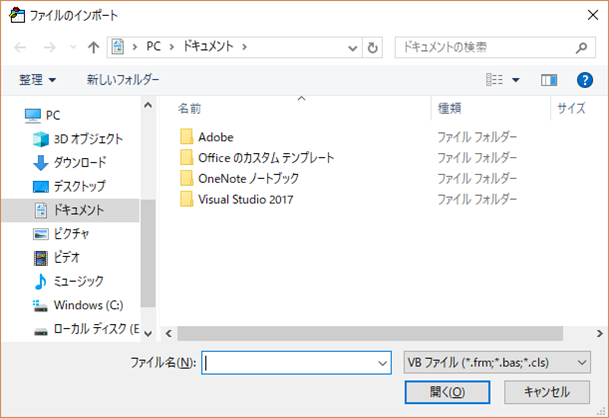Open ビデオ in the sidebar
The image size is (609, 418).
point(66,258)
